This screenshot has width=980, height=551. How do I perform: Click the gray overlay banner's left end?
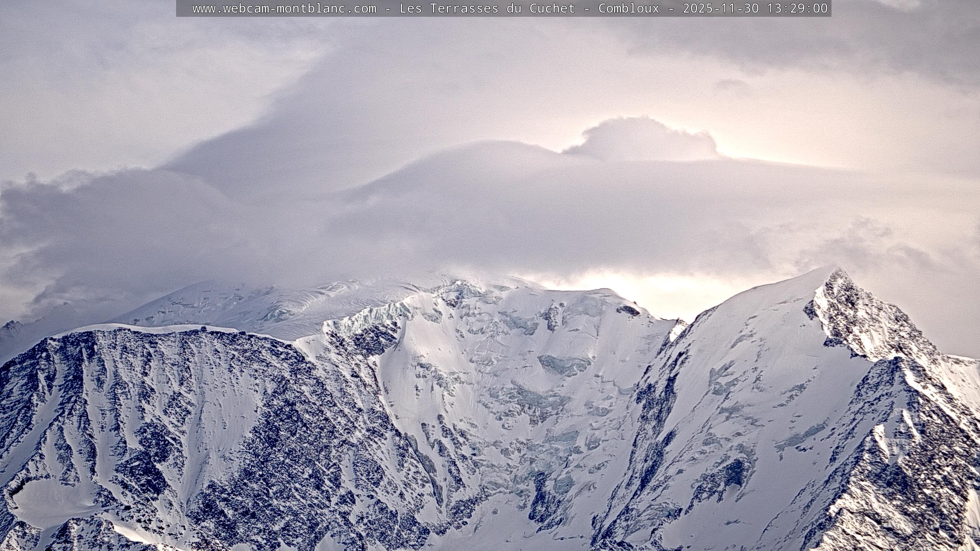[182, 8]
